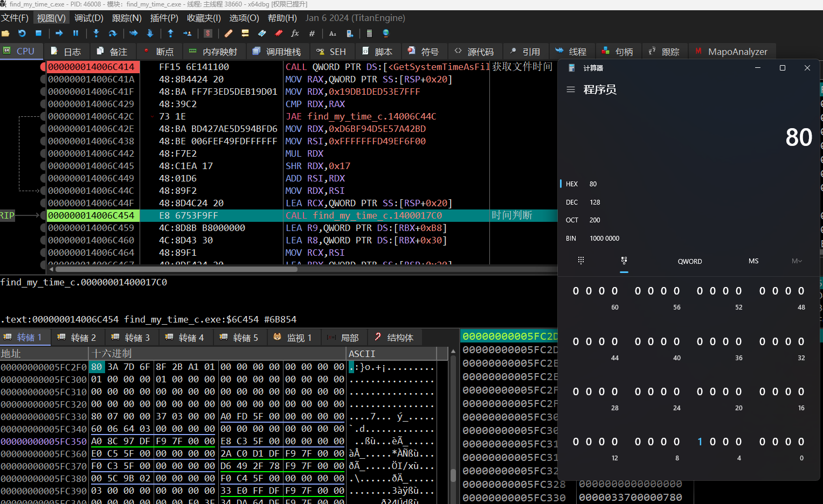Screen dimensions: 823x504
Task: Toggle bit 7 in calculator bit keypad
Action: coord(700,442)
